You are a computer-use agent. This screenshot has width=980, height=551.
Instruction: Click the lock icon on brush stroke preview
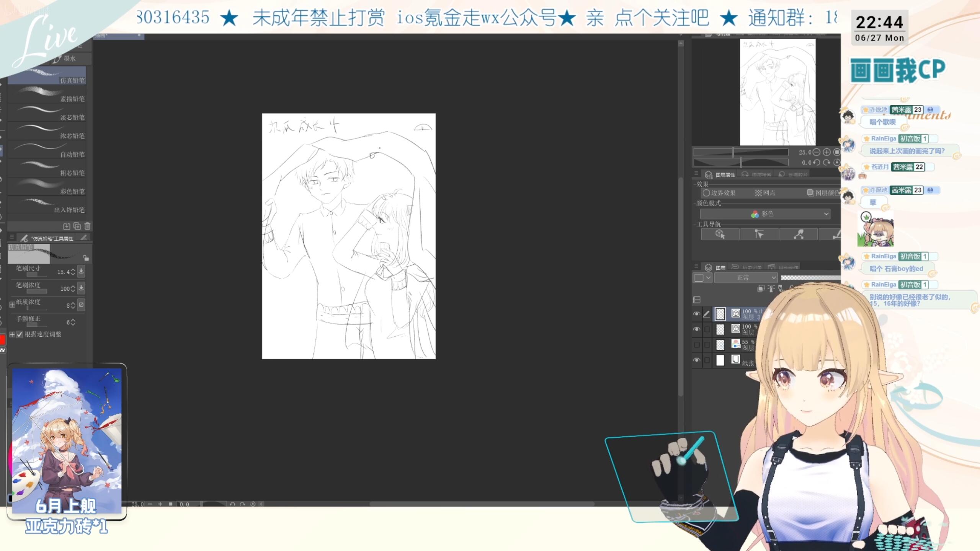[x=86, y=258]
